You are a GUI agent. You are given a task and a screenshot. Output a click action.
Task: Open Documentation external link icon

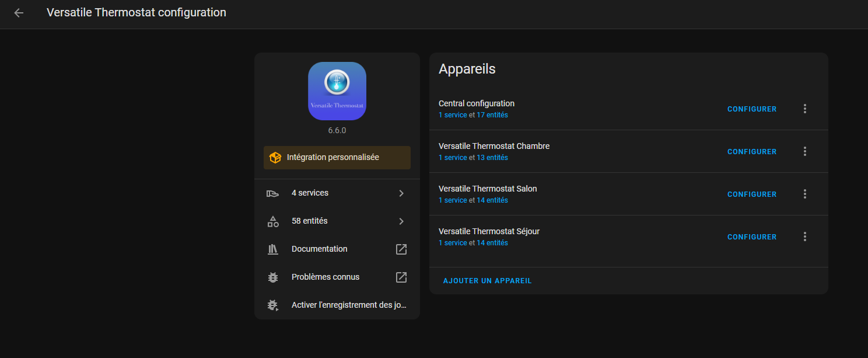pos(401,249)
